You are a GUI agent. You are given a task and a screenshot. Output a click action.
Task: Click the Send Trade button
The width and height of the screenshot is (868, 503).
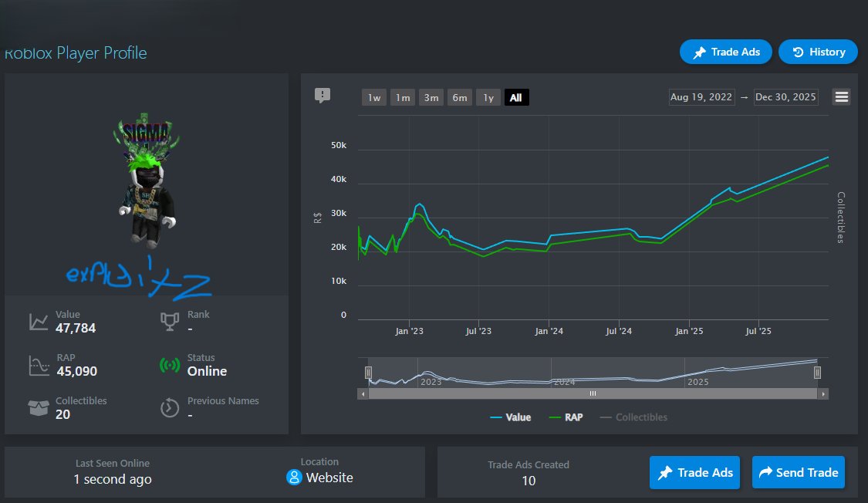pos(799,473)
